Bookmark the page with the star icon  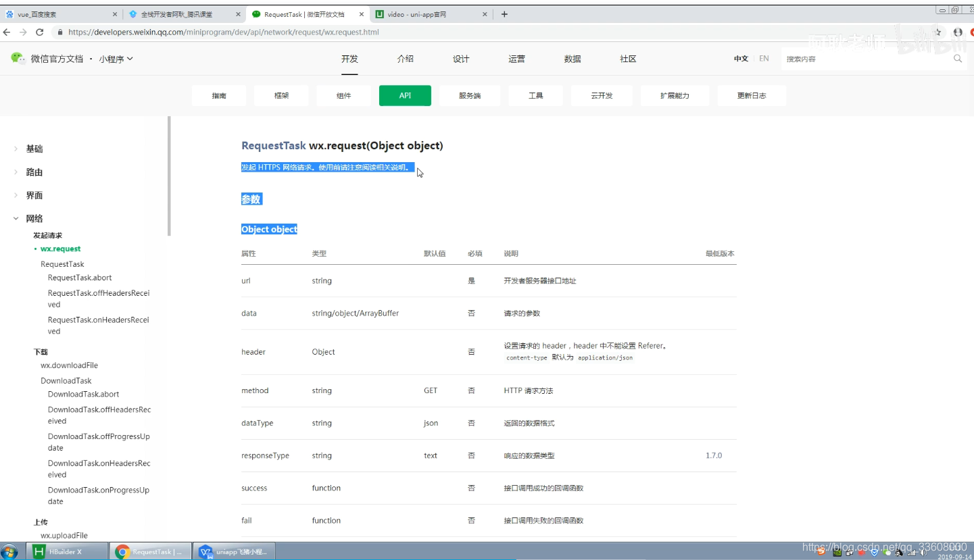[x=938, y=32]
